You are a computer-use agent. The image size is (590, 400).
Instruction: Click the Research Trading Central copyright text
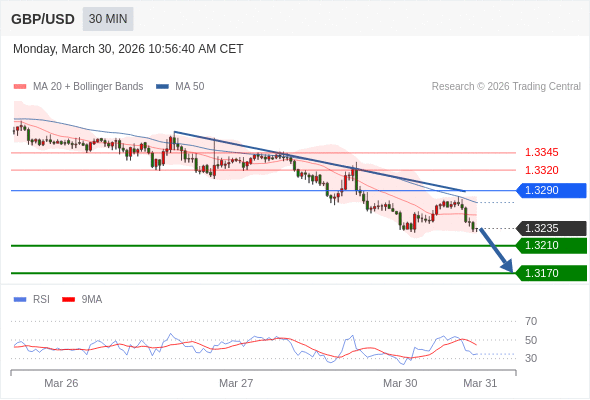pos(506,87)
